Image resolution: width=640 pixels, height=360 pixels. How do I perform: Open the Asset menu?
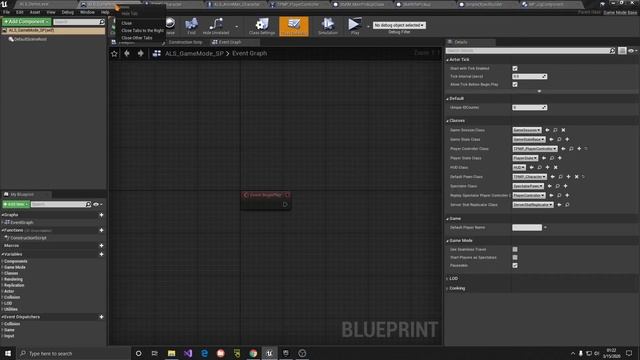(x=35, y=12)
